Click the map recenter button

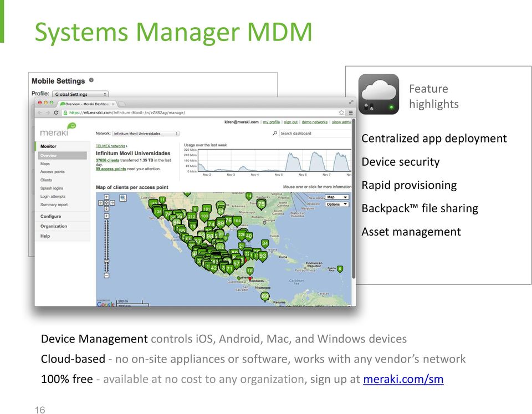[x=106, y=203]
